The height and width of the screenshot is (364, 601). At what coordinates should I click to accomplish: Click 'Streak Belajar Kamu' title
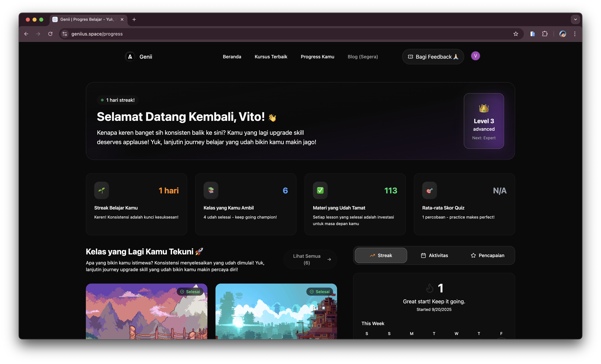116,208
